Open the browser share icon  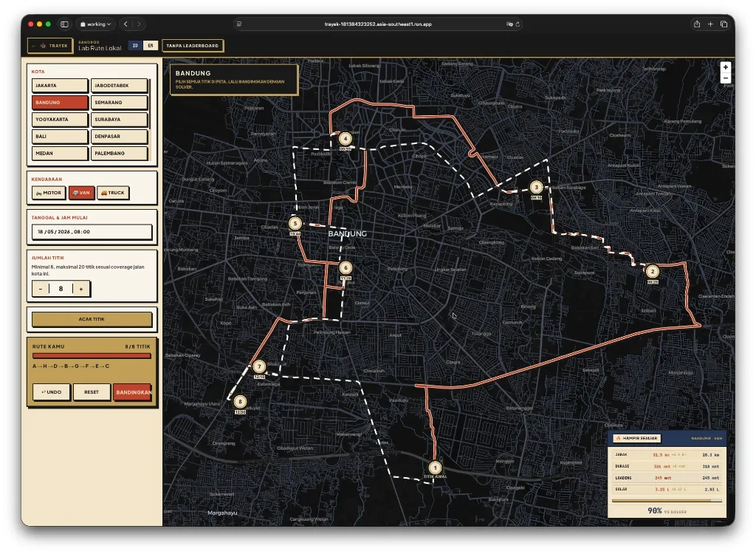697,24
